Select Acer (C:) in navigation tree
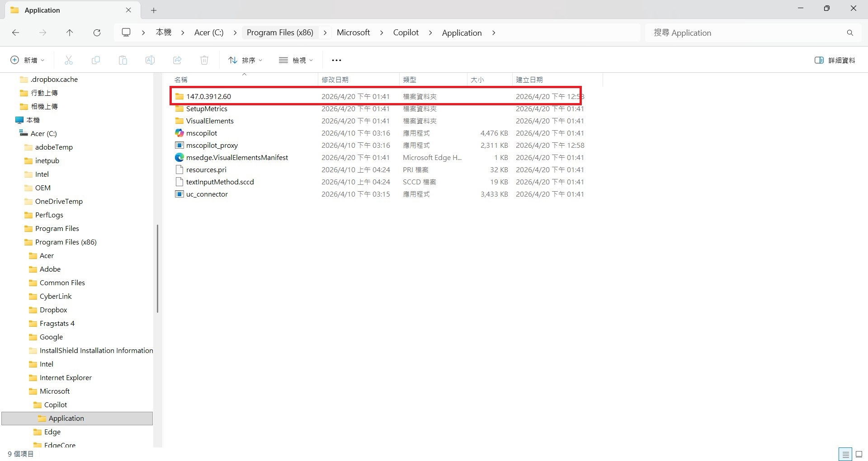This screenshot has height=461, width=868. pos(38,133)
